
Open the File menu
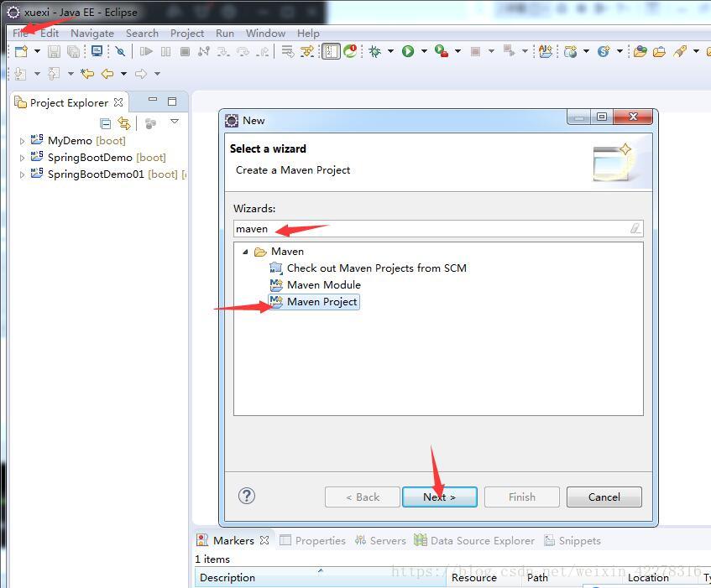[20, 33]
